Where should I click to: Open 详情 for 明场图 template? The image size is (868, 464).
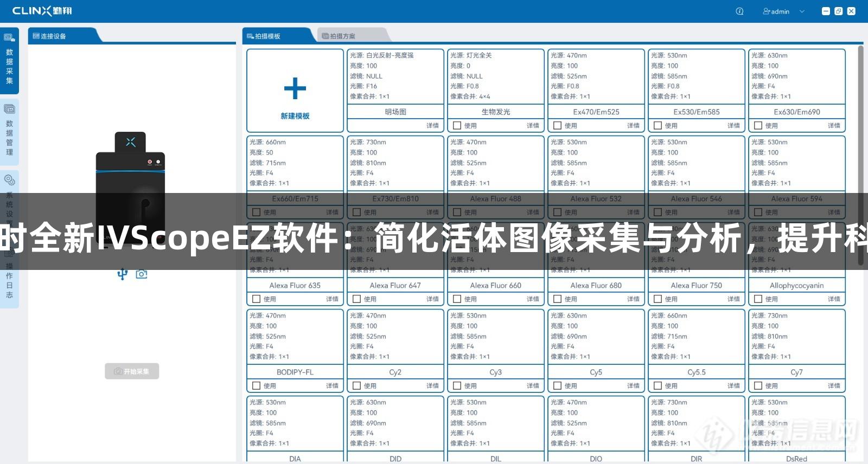click(x=432, y=125)
